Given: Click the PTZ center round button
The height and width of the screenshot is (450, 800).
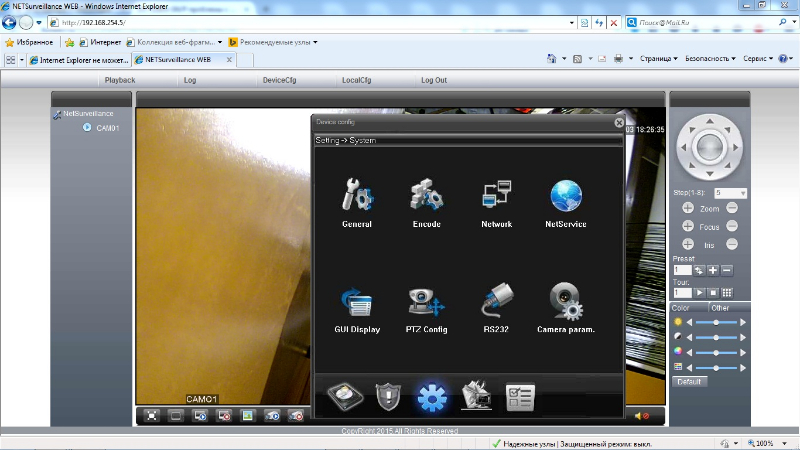Looking at the screenshot, I should pyautogui.click(x=710, y=147).
